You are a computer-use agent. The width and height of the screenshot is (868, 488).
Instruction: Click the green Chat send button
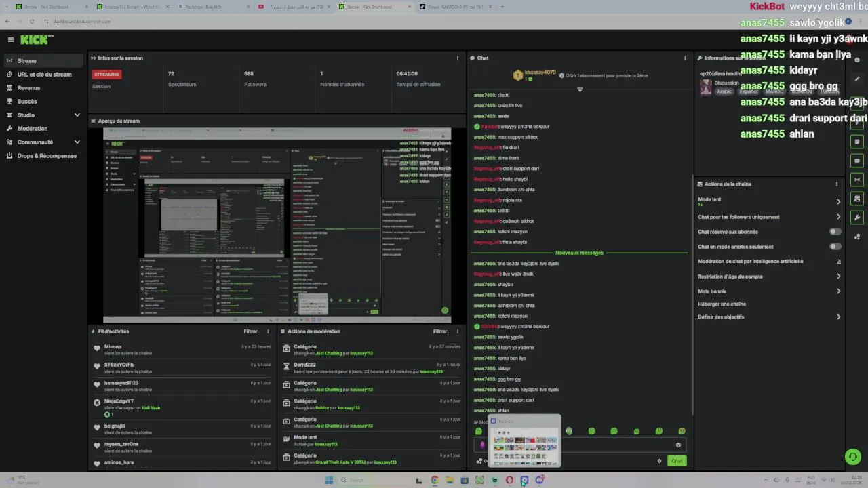(x=677, y=461)
